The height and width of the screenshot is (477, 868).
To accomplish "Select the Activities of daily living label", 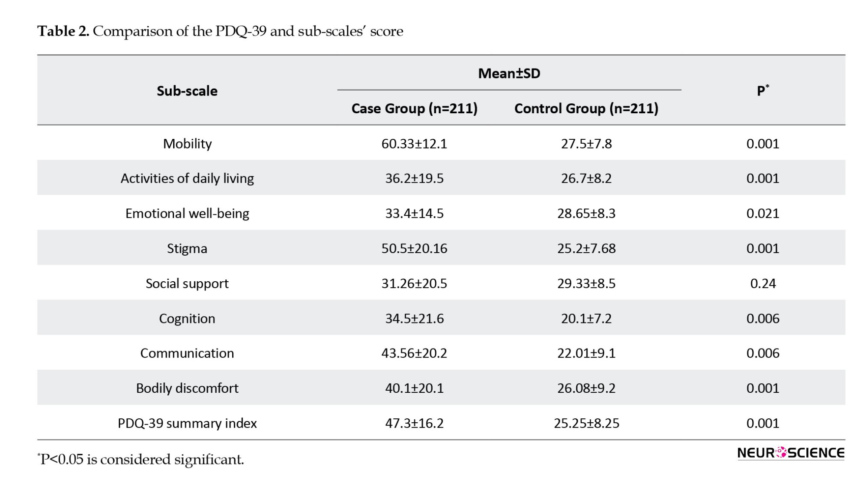I will coord(187,178).
